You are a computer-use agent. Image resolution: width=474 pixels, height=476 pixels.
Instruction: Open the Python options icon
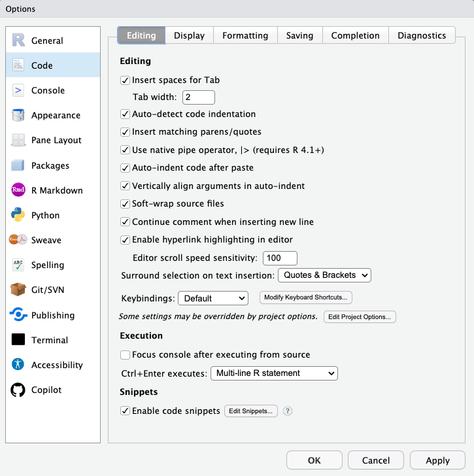point(18,215)
